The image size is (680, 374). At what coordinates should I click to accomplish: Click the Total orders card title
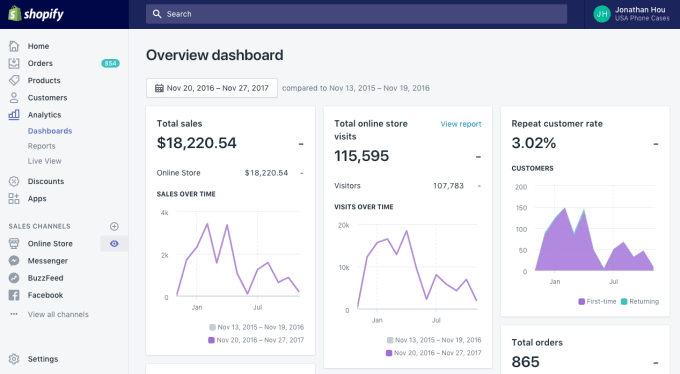537,342
